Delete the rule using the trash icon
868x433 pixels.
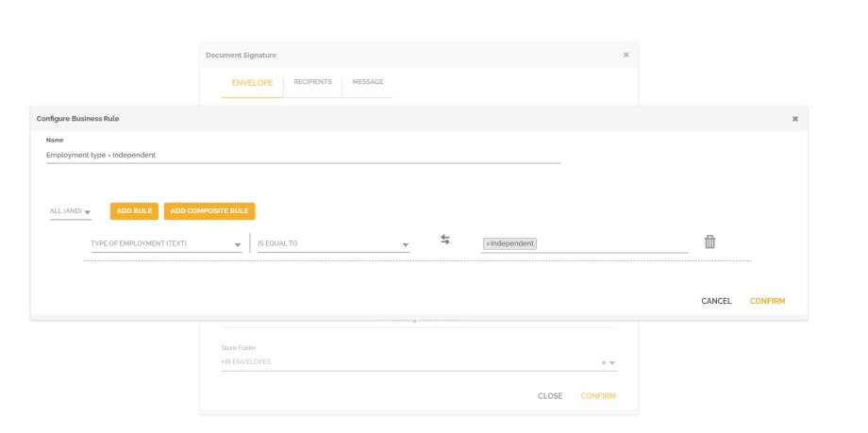(x=709, y=241)
